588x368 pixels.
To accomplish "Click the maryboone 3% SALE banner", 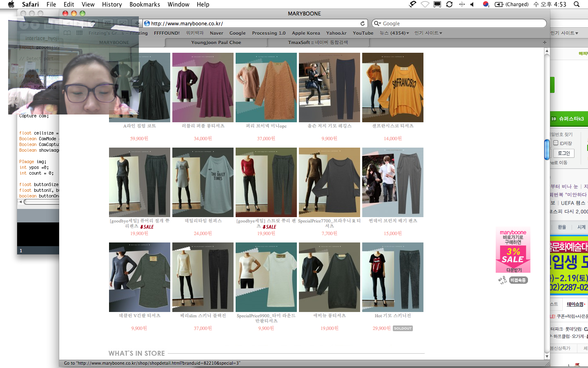I will [513, 250].
